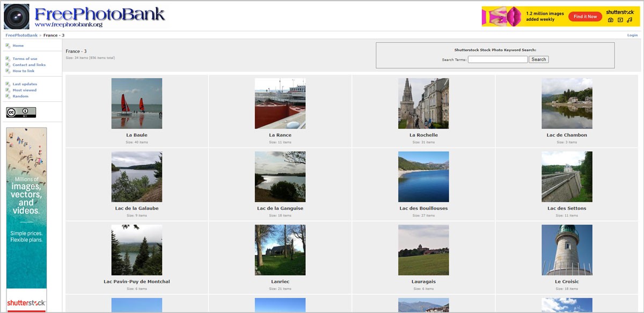644x313 pixels.
Task: Open the Lac de la Ganguise thumbnail
Action: (x=280, y=177)
